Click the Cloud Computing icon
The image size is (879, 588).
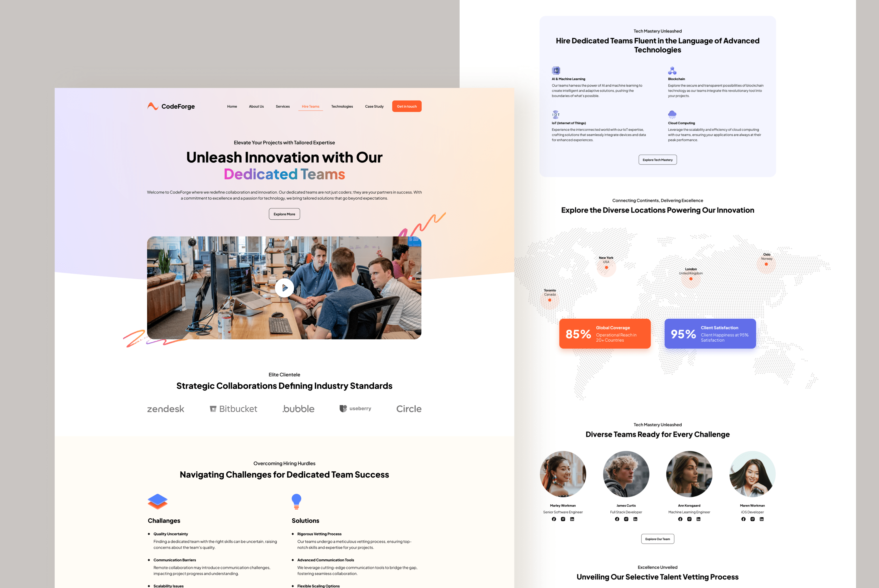click(x=672, y=113)
